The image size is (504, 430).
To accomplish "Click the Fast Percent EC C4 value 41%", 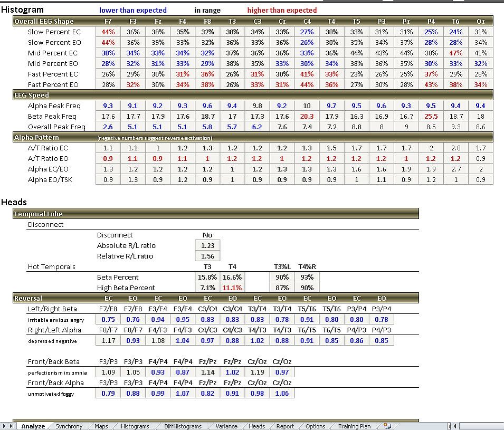I will pos(307,74).
